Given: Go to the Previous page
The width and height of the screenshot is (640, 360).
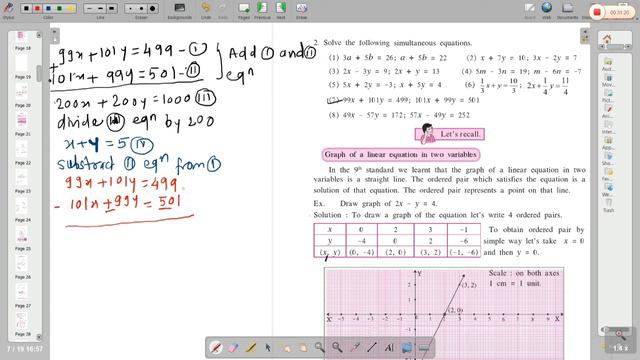Looking at the screenshot, I should pos(262,11).
